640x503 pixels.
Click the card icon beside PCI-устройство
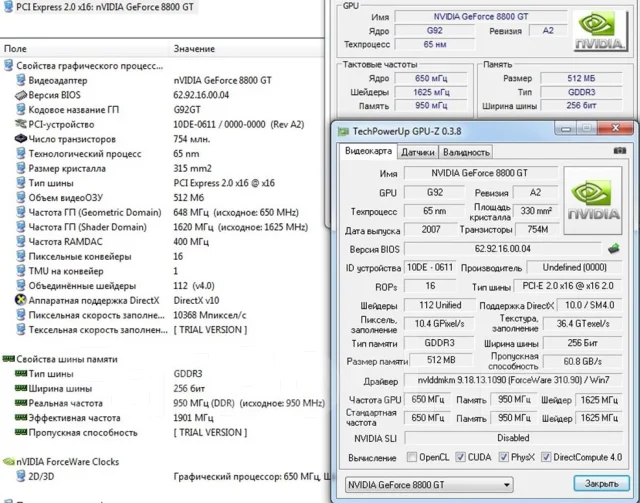click(21, 124)
